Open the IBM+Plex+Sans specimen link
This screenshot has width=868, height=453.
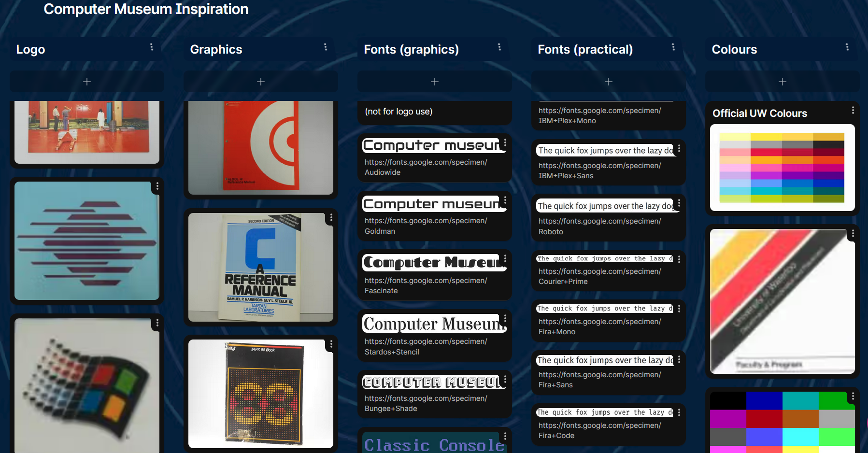(x=599, y=170)
